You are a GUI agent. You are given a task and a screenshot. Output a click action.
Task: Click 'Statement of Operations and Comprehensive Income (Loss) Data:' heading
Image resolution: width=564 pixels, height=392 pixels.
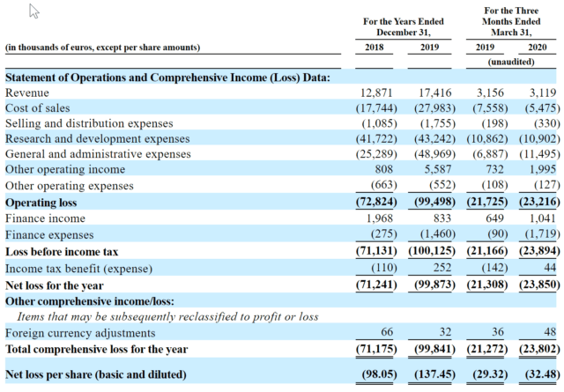(167, 78)
